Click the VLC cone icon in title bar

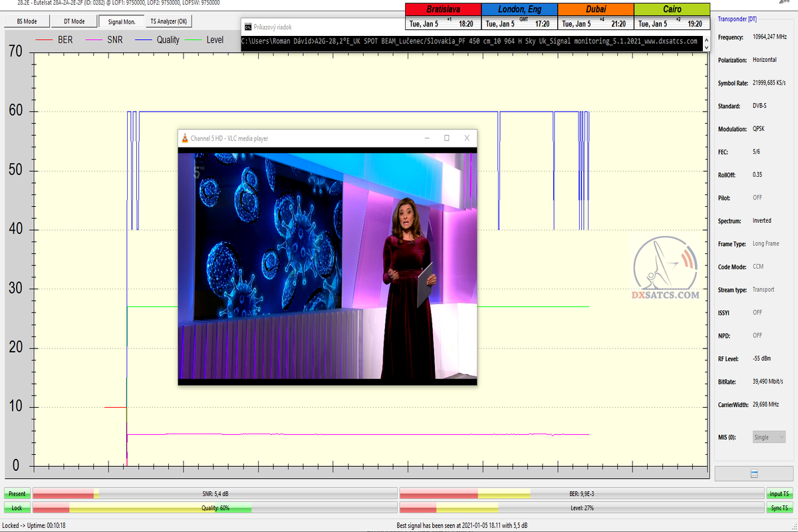(x=185, y=138)
